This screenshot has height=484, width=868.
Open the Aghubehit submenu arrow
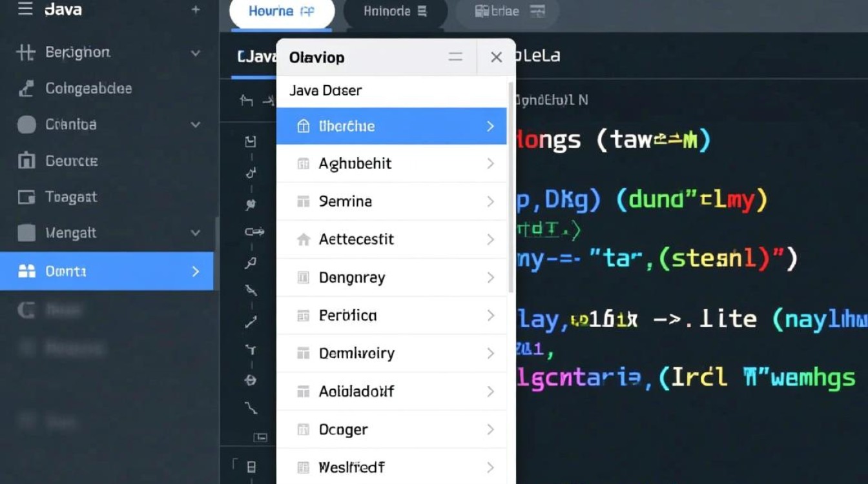[x=490, y=164]
